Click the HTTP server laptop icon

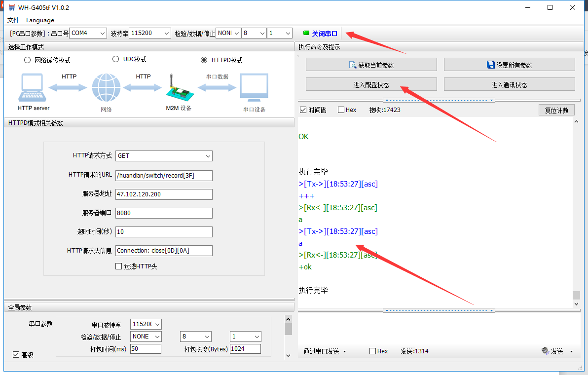click(33, 88)
